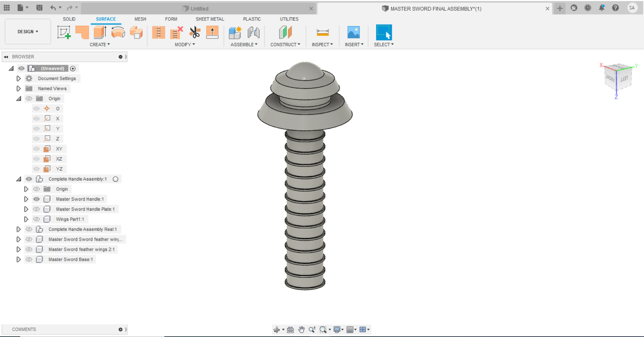Viewport: 644px width, 337px height.
Task: Click the Select tool icon
Action: tap(384, 32)
